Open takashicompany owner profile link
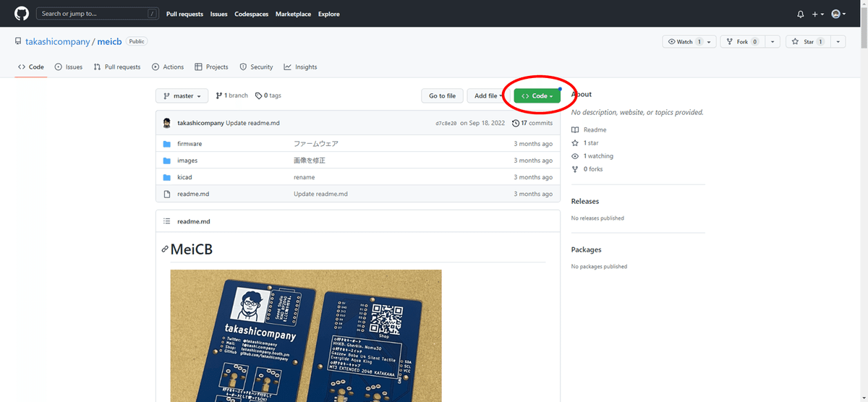The image size is (868, 402). tap(57, 42)
